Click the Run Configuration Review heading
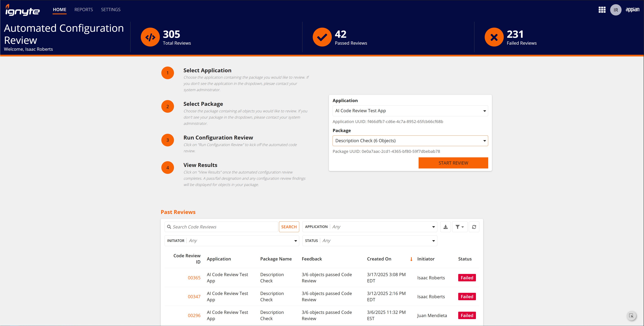644x326 pixels. (x=218, y=138)
